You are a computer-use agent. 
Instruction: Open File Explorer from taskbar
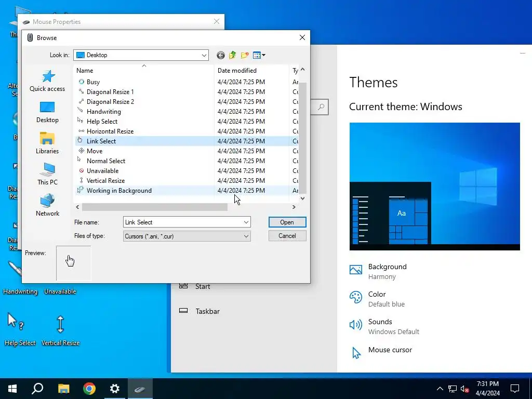(x=63, y=389)
